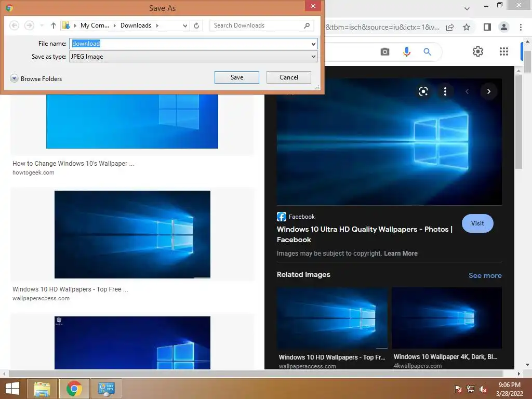This screenshot has height=399, width=532.
Task: Click the Save button
Action: point(237,77)
